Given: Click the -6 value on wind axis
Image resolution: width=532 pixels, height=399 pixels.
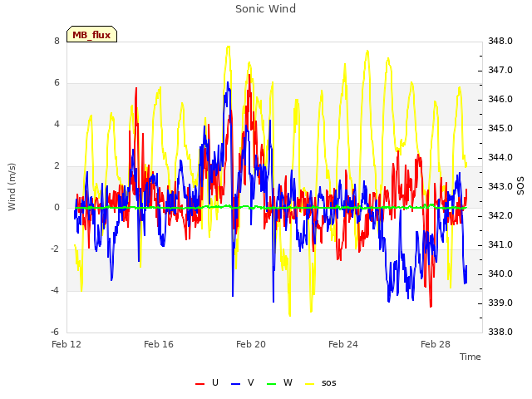Looking at the screenshot, I should click(x=56, y=332).
